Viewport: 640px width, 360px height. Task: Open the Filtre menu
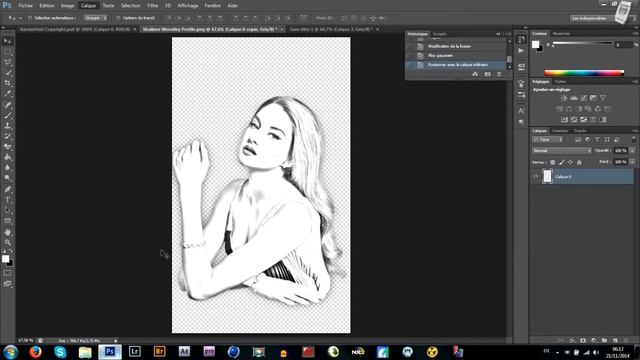[x=153, y=6]
